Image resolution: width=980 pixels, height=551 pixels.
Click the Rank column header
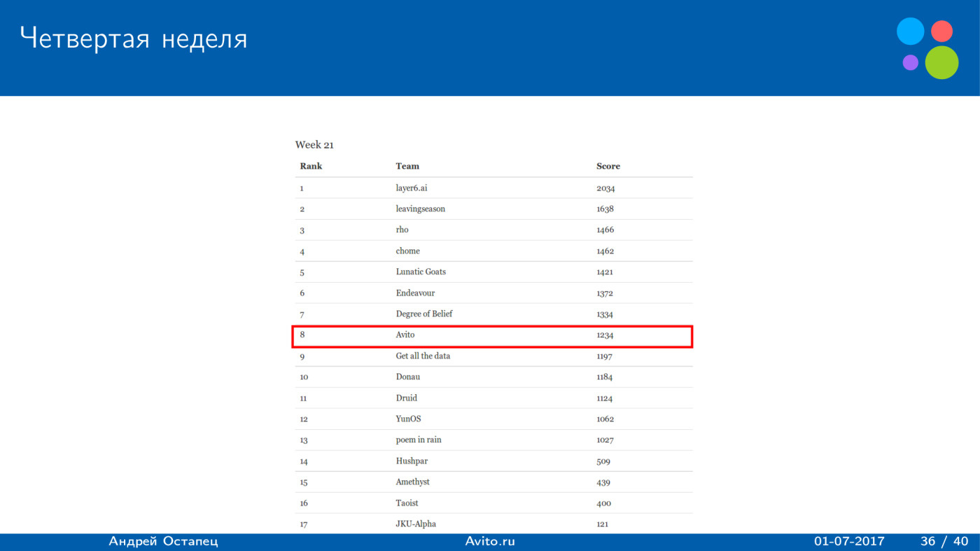[x=311, y=166]
